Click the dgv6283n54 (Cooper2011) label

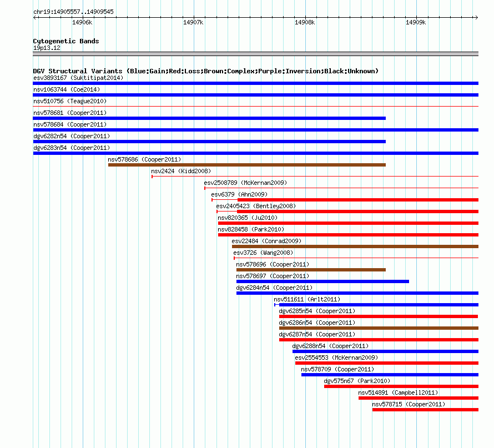coord(72,148)
